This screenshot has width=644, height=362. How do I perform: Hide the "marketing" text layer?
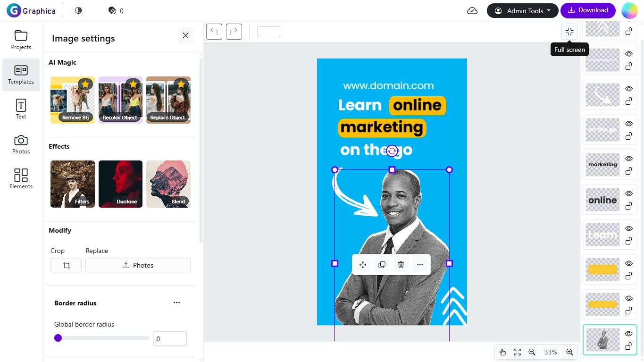click(x=629, y=159)
